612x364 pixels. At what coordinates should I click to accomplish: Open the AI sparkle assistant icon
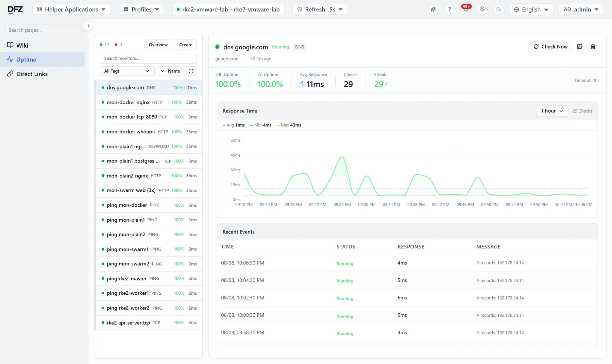click(x=433, y=10)
